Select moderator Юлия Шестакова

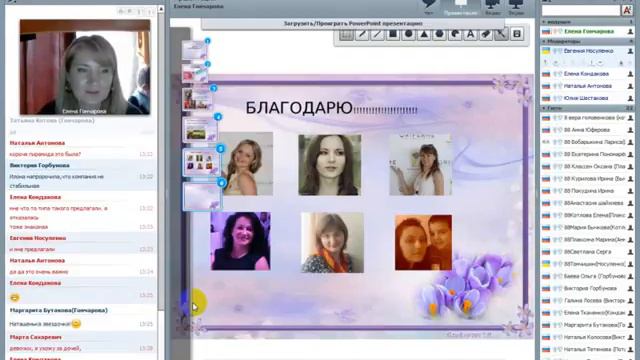tap(588, 98)
